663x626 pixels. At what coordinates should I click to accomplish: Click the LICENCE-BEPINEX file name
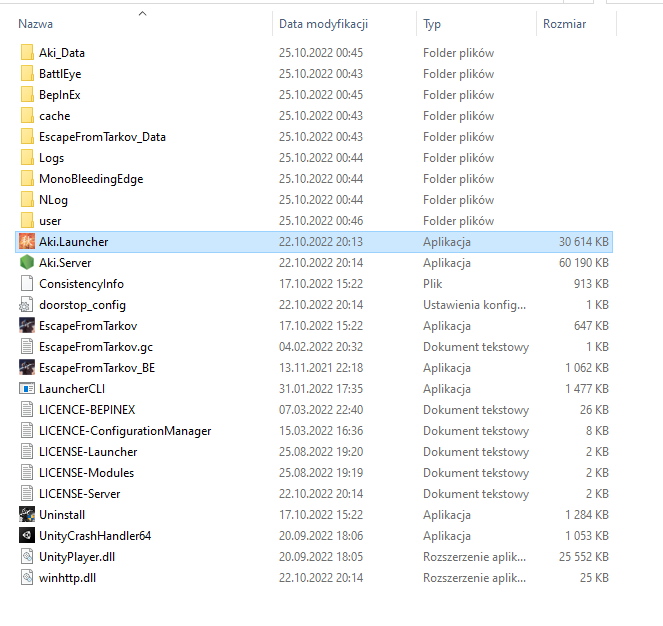[87, 410]
